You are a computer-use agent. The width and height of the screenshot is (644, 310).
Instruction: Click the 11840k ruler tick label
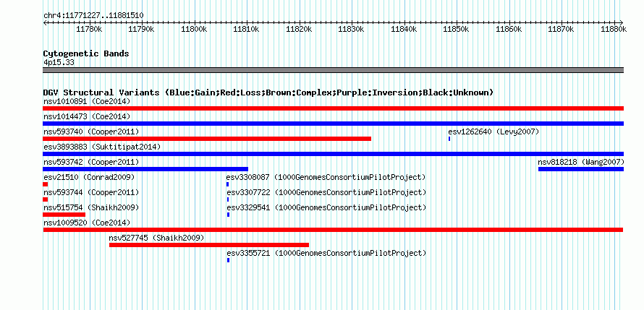(403, 29)
